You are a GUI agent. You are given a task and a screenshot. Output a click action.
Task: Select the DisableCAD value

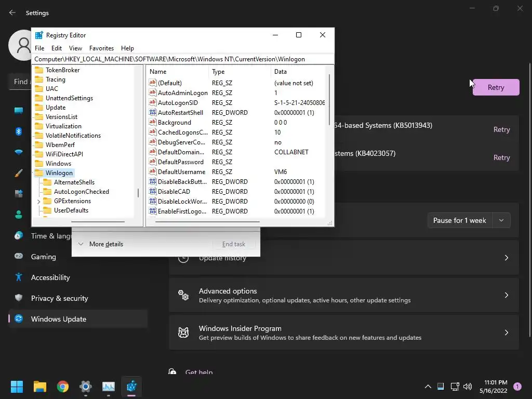(174, 191)
